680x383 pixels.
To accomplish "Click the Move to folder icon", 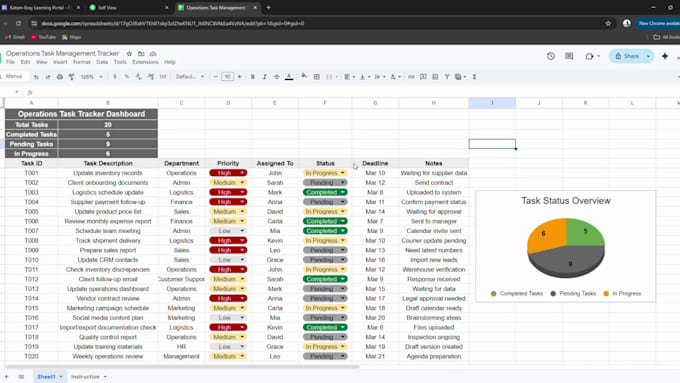I will coord(141,54).
